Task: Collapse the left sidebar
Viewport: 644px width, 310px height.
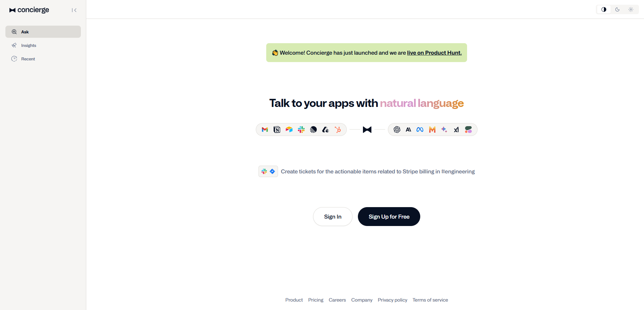Action: point(74,10)
